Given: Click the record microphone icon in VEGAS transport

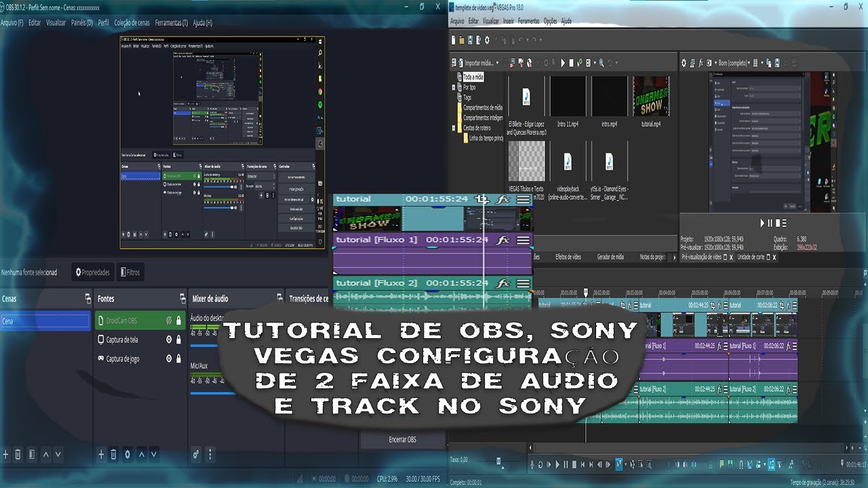Looking at the screenshot, I should 532,465.
